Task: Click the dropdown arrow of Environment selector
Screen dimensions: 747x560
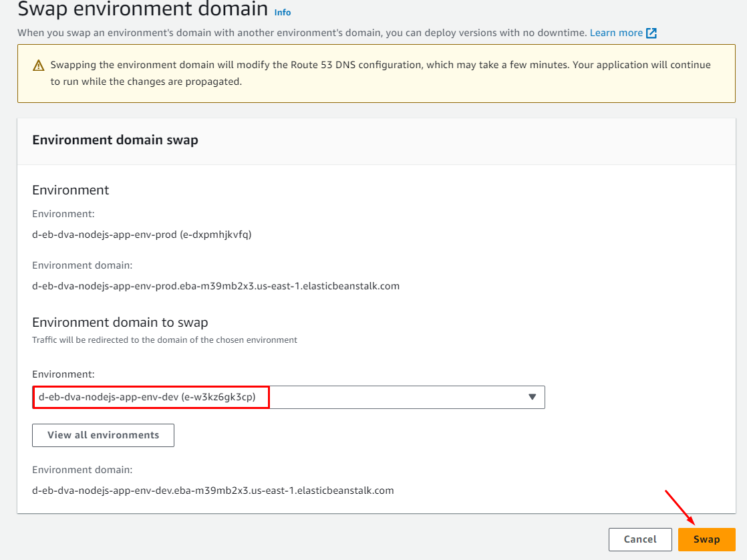Action: 532,397
